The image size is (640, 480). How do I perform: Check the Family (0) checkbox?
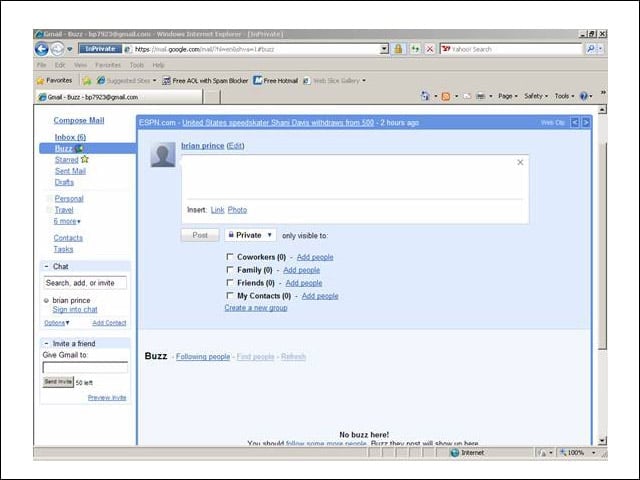click(230, 270)
